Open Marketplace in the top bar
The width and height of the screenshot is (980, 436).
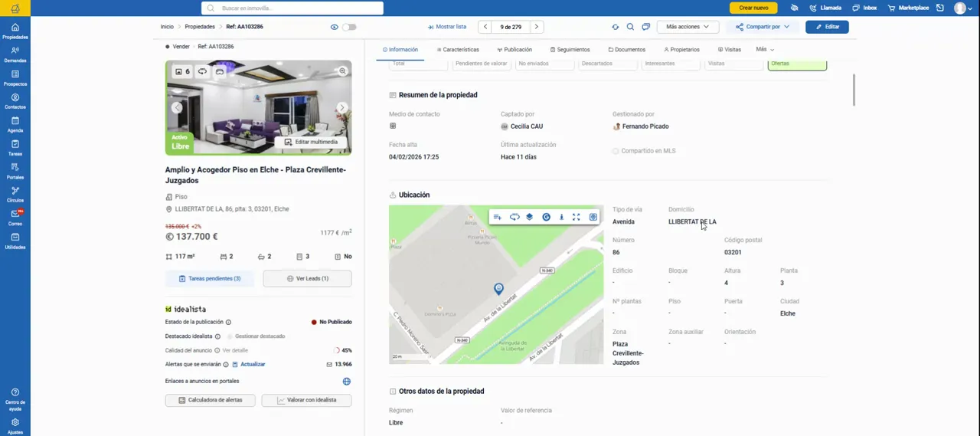909,8
